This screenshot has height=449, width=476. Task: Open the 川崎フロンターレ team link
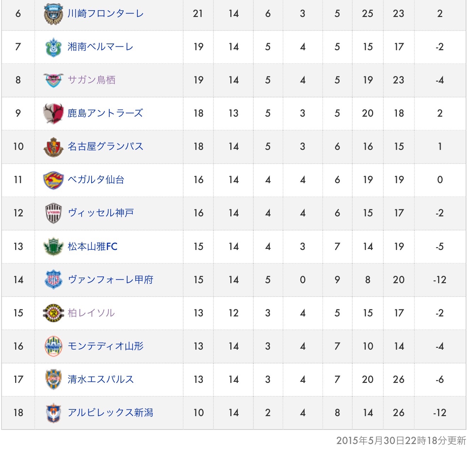pos(105,14)
